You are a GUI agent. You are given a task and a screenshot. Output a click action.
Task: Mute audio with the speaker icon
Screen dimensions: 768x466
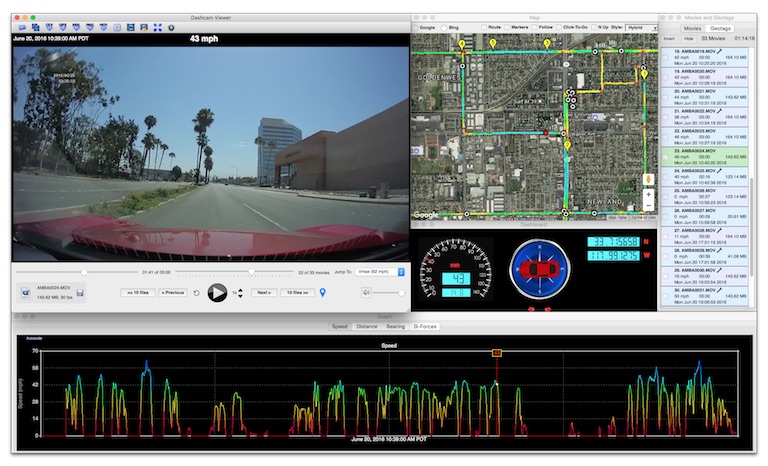point(366,293)
